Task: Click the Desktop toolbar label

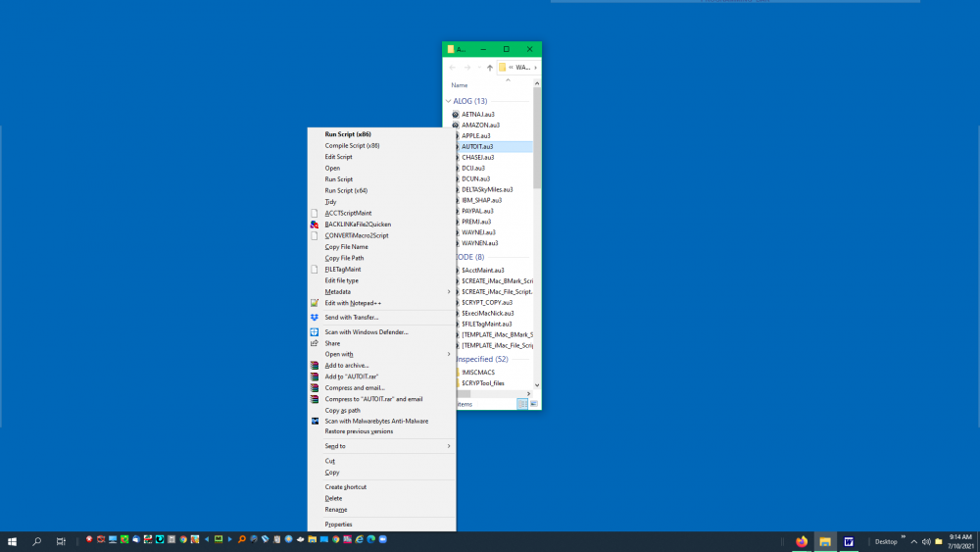Action: 886,541
